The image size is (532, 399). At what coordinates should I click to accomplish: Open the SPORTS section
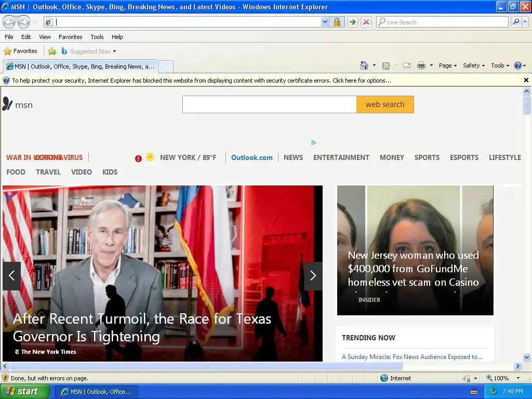pyautogui.click(x=427, y=157)
